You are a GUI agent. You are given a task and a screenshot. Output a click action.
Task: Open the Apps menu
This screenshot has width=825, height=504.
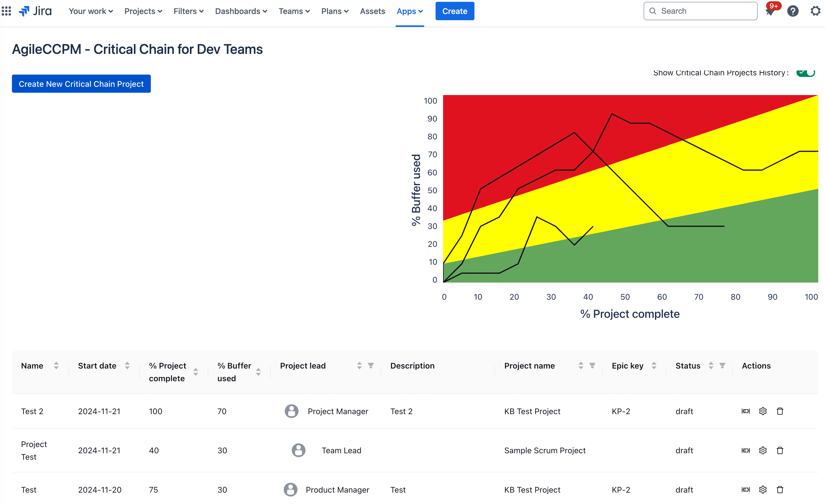[409, 11]
